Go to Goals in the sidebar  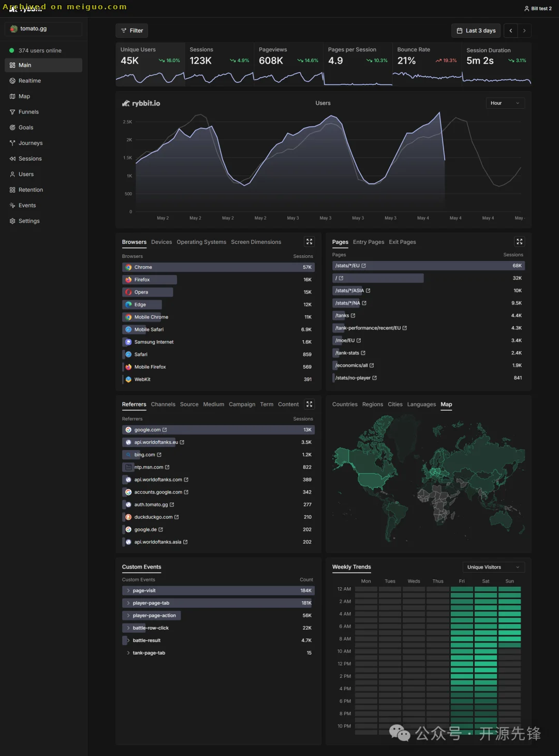point(25,127)
